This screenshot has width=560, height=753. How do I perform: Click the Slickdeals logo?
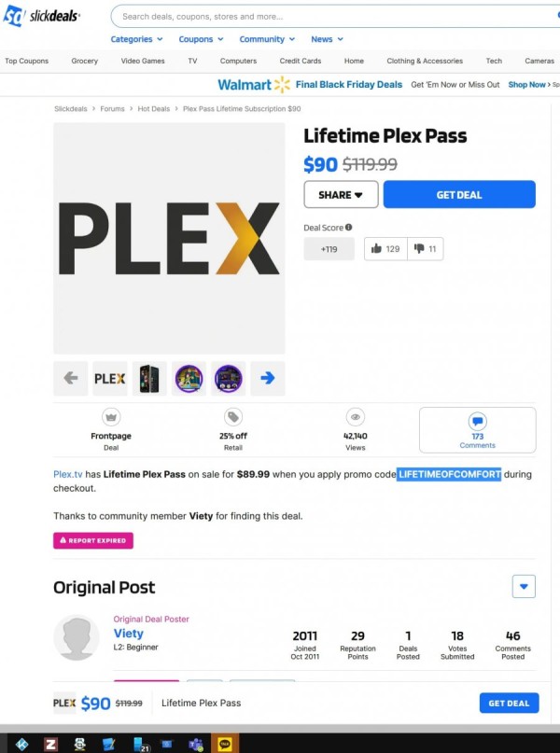(x=41, y=16)
